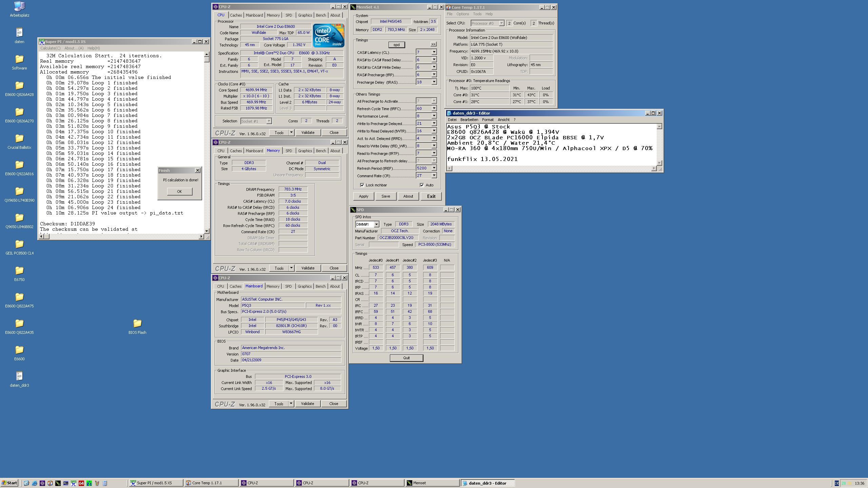This screenshot has height=488, width=868.
Task: Launch MemSet from quick launch bar
Action: (x=58, y=483)
